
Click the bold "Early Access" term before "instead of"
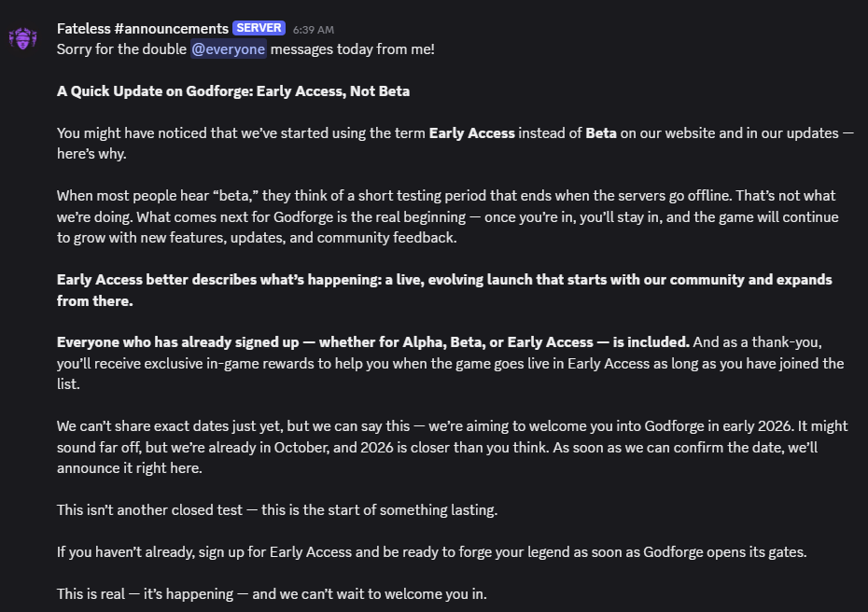[x=471, y=133]
